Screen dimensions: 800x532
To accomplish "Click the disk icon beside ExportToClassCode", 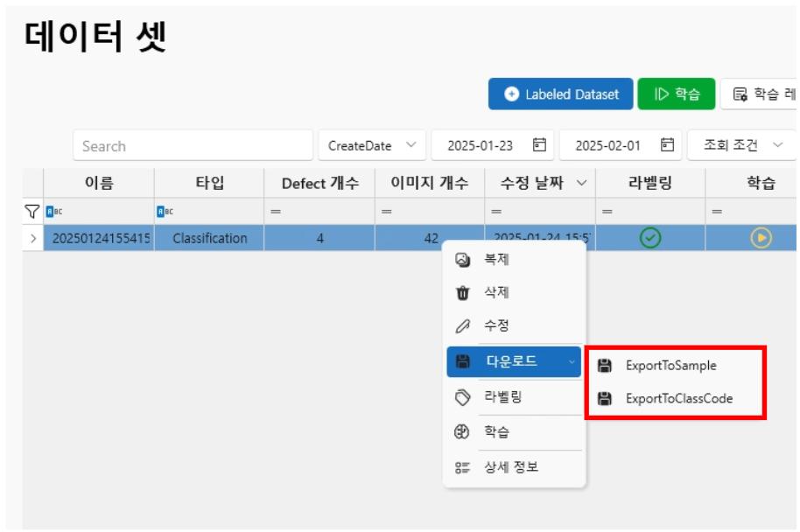I will point(604,399).
